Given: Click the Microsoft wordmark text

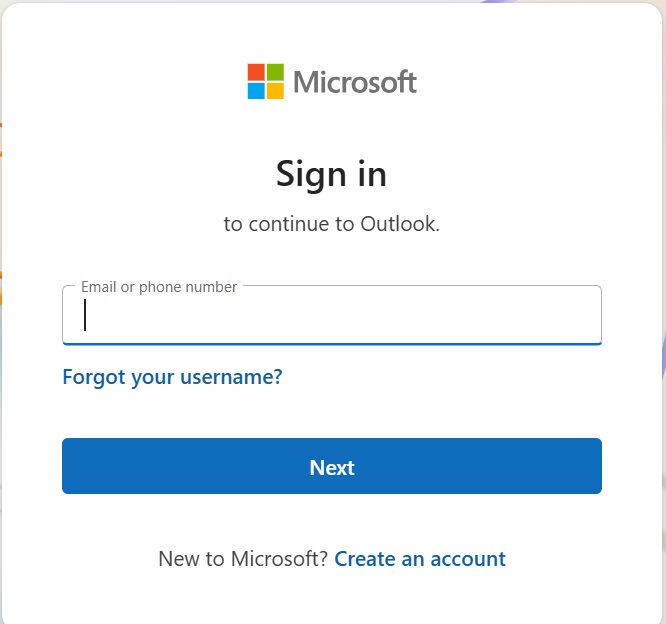Looking at the screenshot, I should [355, 82].
